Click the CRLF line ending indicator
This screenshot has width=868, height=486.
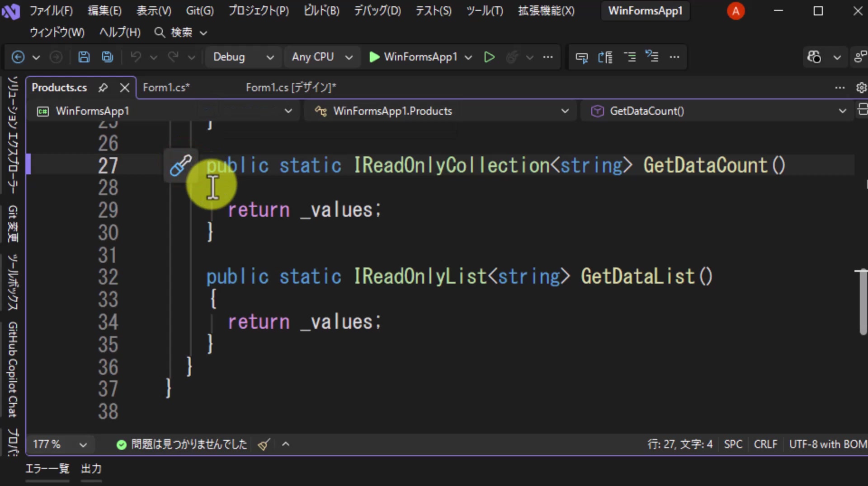click(765, 444)
